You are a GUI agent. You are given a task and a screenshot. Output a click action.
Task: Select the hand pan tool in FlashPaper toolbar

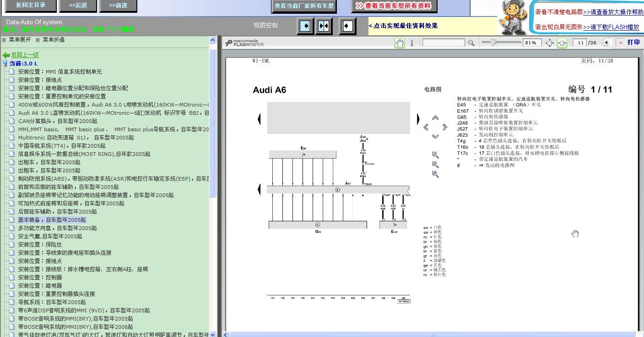[x=400, y=43]
